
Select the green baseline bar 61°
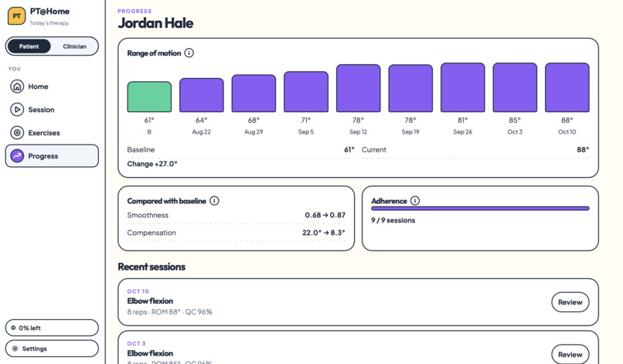(x=149, y=97)
